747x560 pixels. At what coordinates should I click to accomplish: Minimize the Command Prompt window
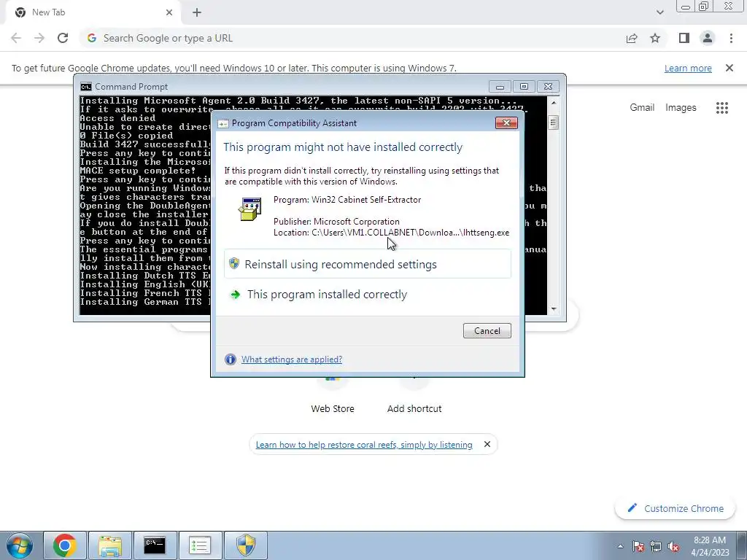click(x=500, y=87)
